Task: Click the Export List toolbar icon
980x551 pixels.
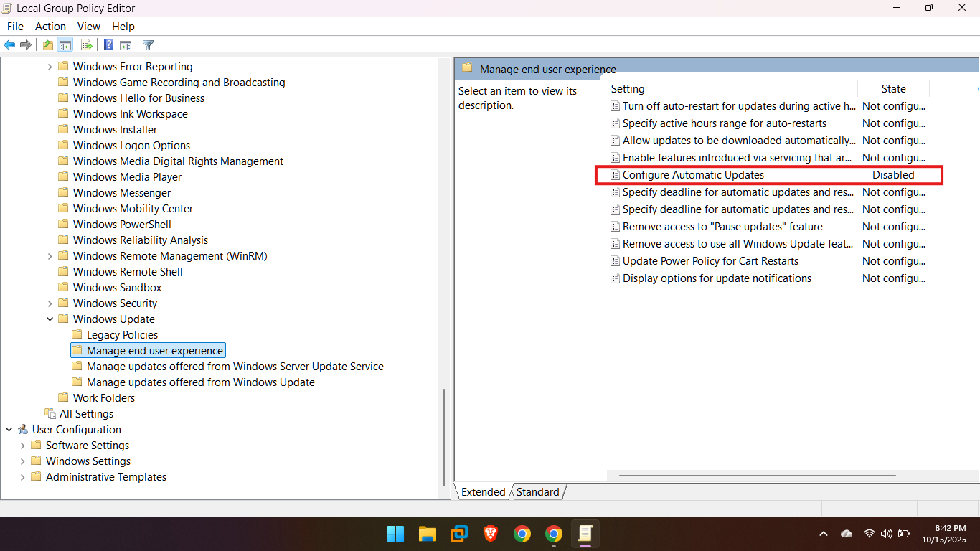Action: [x=87, y=45]
